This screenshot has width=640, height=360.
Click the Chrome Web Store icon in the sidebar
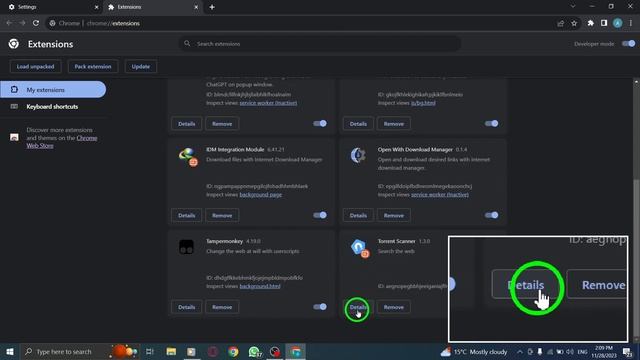coord(14,137)
